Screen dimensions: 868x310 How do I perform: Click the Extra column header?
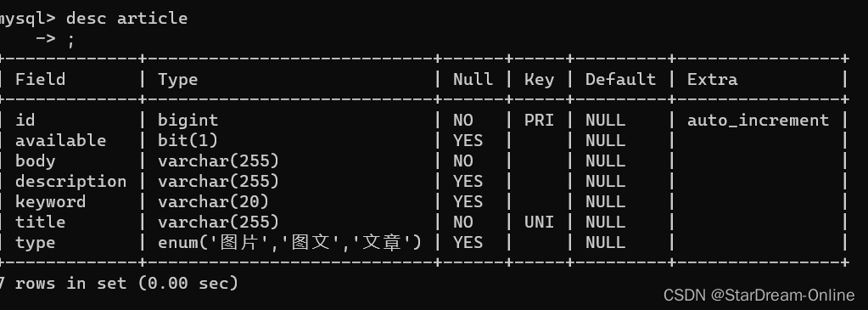(x=712, y=79)
